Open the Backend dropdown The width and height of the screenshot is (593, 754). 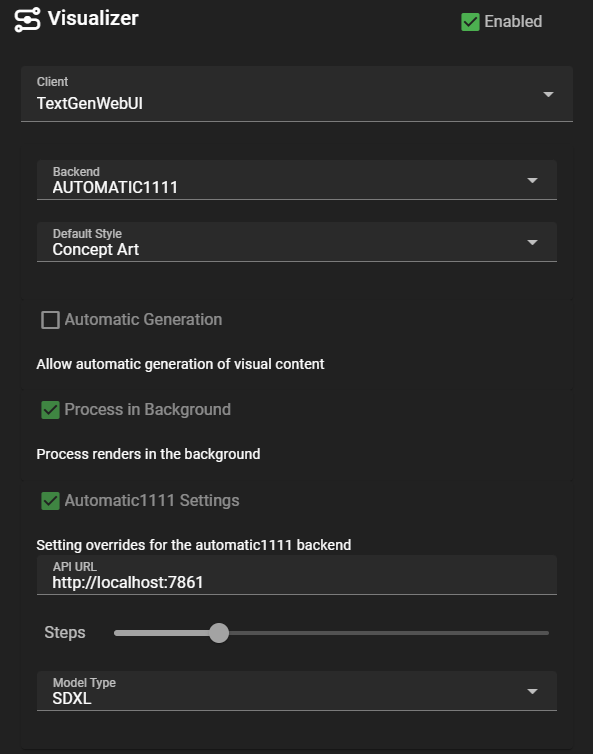(297, 180)
